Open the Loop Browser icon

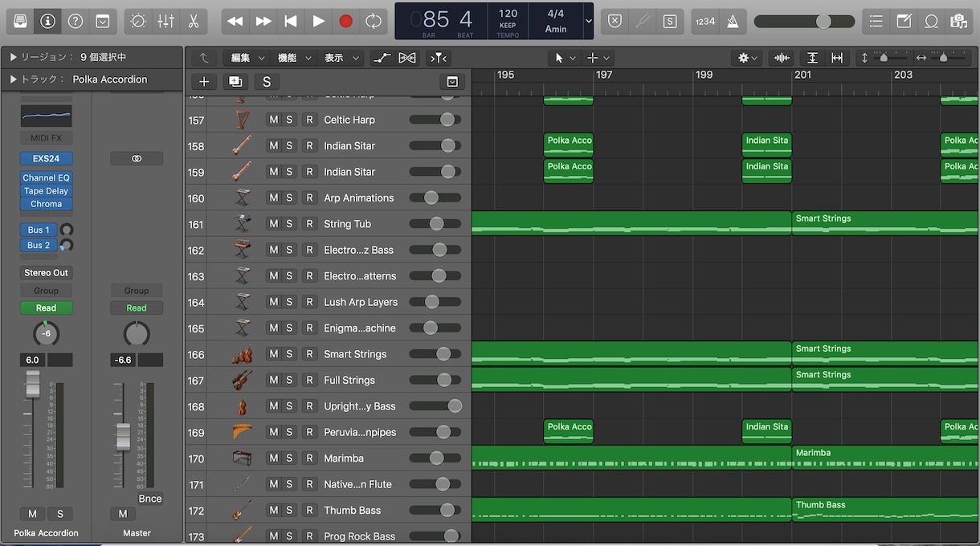coord(931,22)
